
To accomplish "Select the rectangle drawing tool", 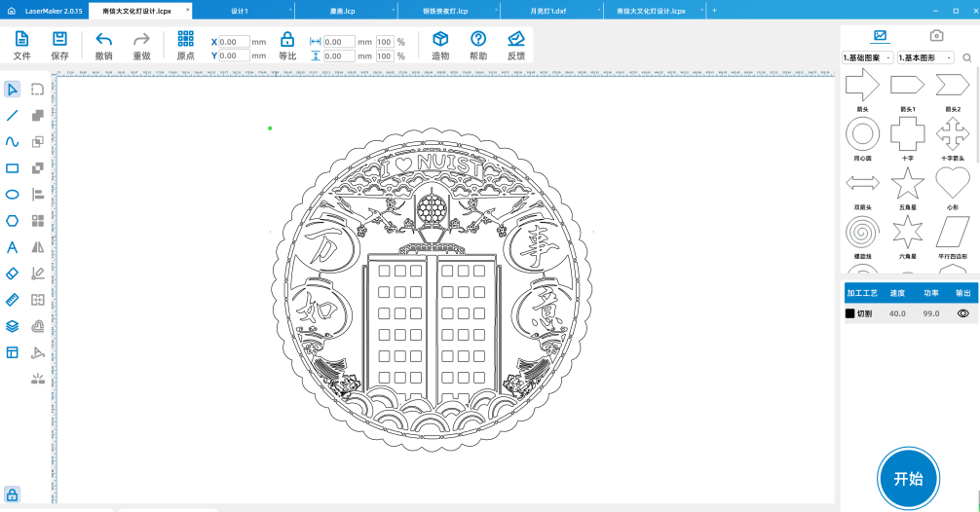I will tap(13, 168).
